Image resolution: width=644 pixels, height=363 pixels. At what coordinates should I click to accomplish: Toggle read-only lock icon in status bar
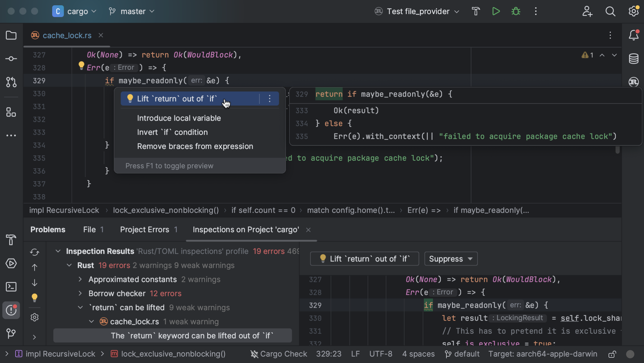[x=612, y=354]
